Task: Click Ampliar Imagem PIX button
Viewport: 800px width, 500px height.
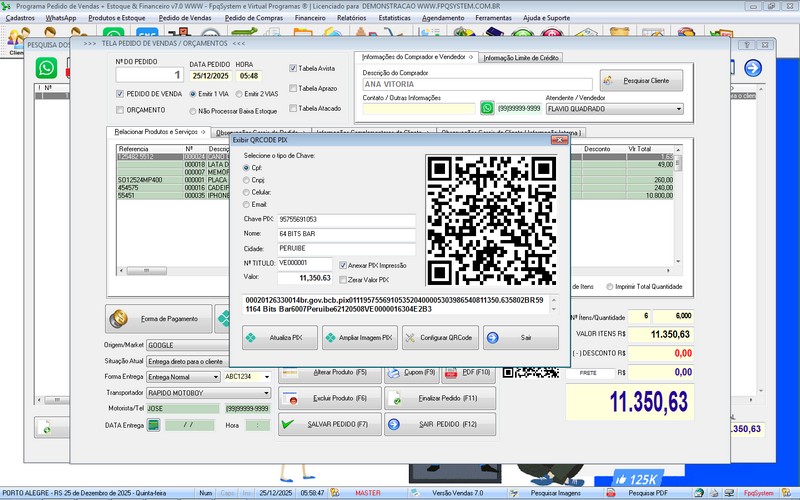Action: point(360,338)
